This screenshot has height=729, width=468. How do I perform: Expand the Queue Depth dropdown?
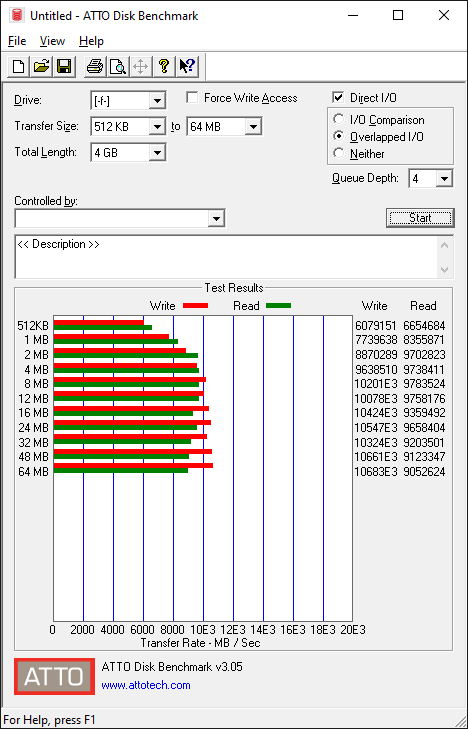(444, 179)
